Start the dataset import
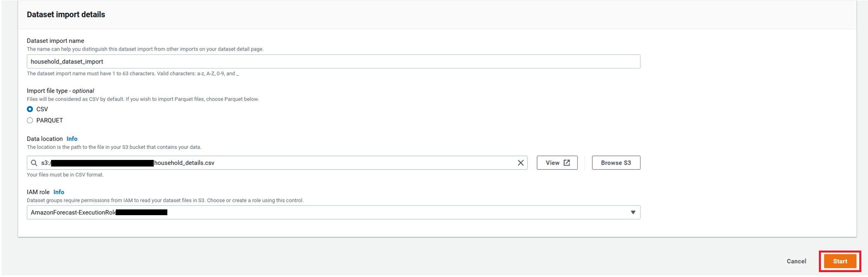Screen dimensions: 868x277 pyautogui.click(x=840, y=261)
